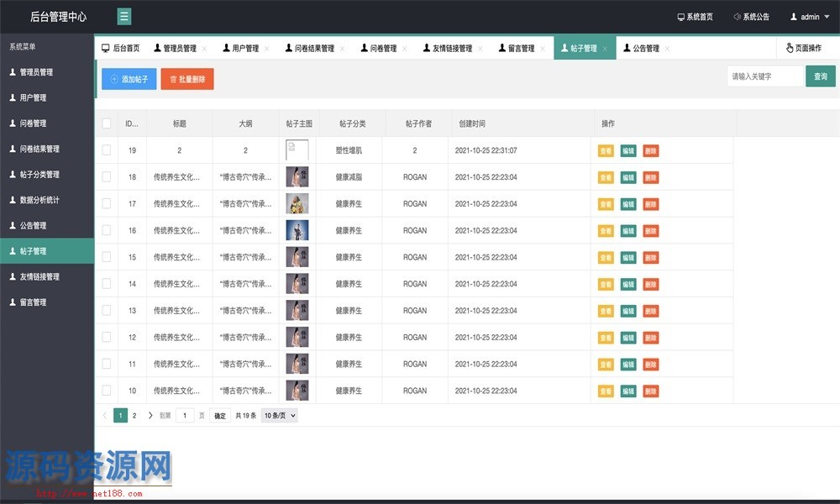Switch to the 后台首页 tab
The width and height of the screenshot is (840, 504).
[x=120, y=48]
